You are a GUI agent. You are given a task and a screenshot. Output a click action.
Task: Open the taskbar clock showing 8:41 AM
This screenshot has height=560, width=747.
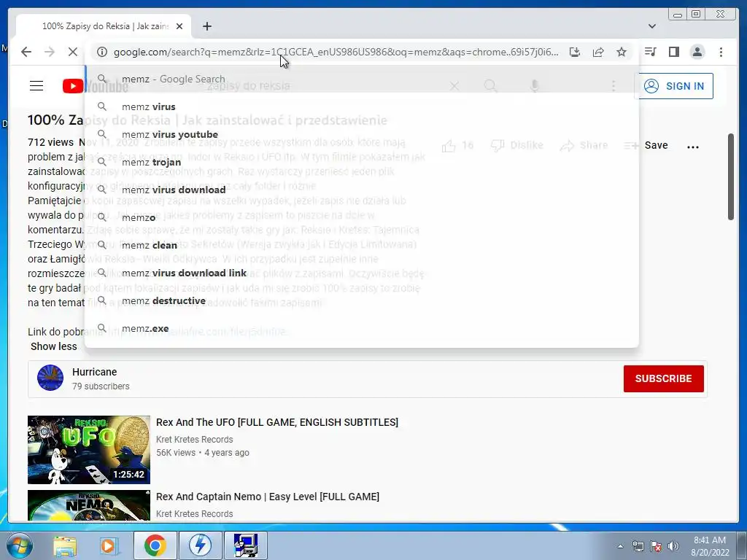[710, 546]
